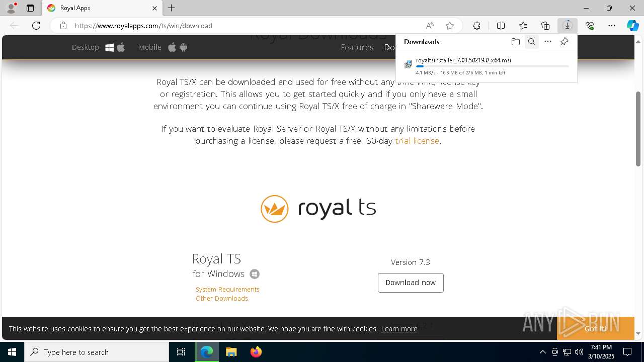Select the Royal Apps browser tab

click(x=102, y=8)
